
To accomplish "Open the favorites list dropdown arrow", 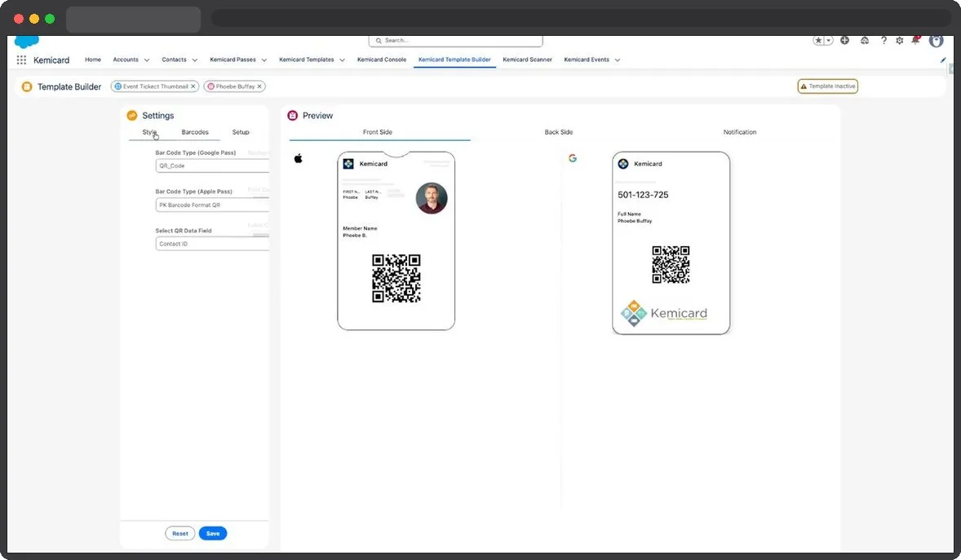I will pyautogui.click(x=829, y=41).
